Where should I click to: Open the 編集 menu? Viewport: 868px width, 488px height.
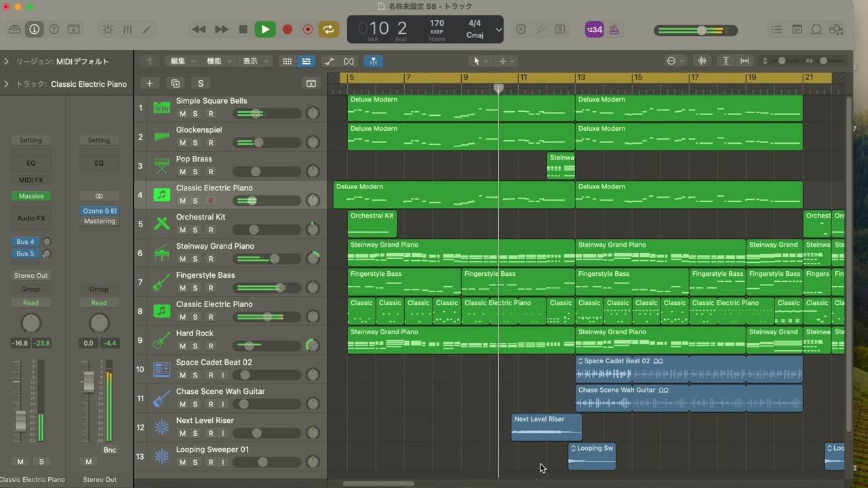182,61
